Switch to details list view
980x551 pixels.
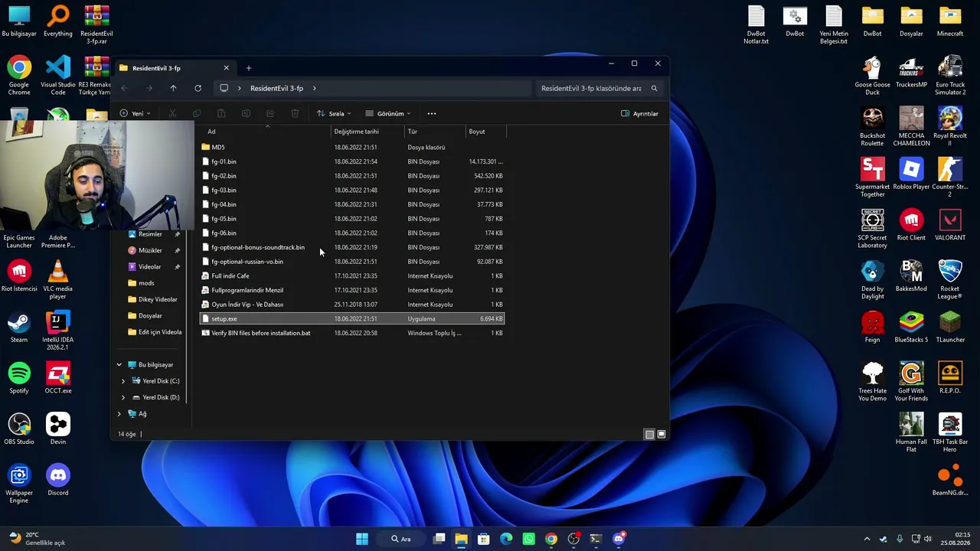(649, 435)
